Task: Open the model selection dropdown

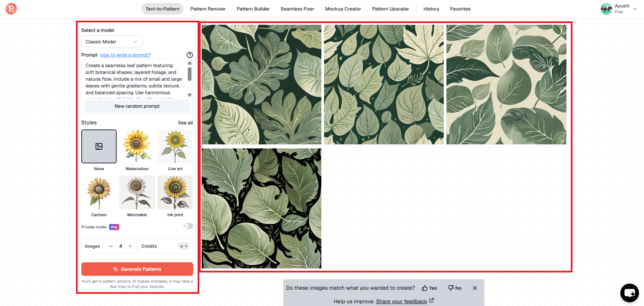Action: coord(111,42)
